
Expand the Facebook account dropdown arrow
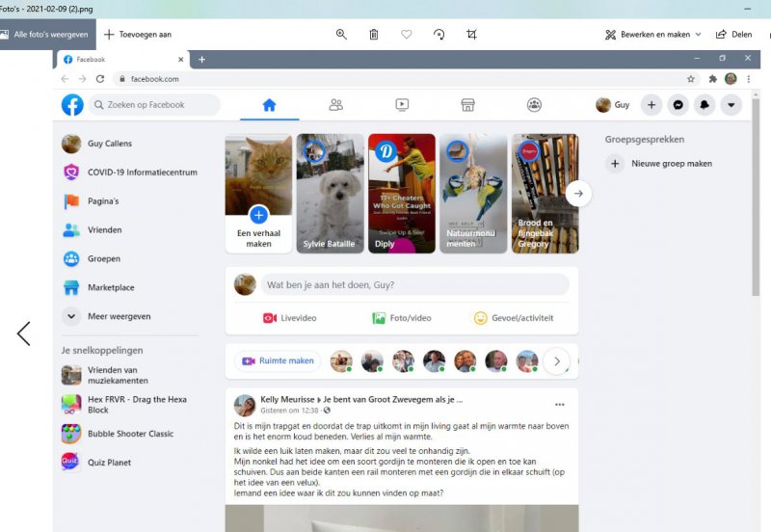pos(731,105)
